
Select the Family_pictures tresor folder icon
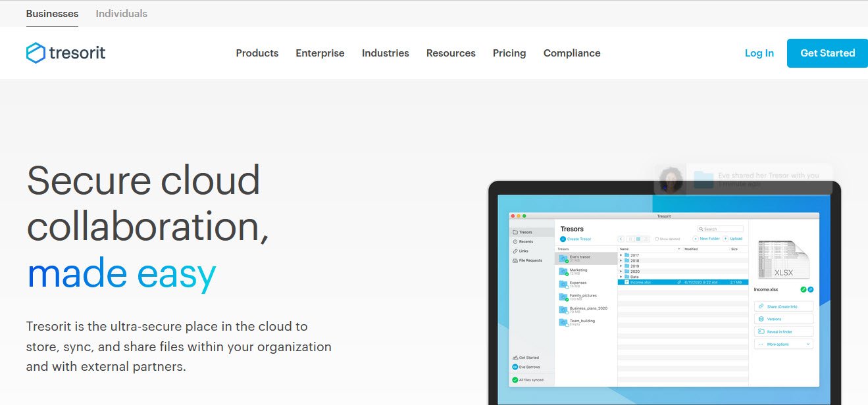click(x=563, y=297)
